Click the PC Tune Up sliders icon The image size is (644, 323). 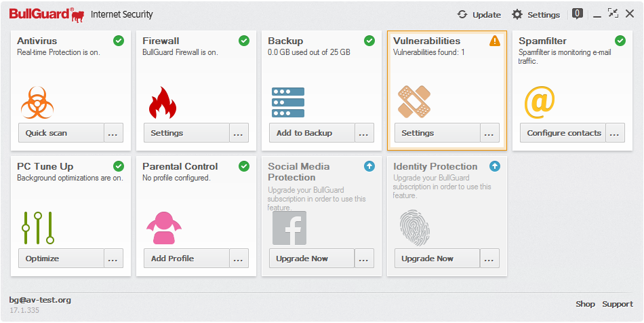click(x=38, y=228)
